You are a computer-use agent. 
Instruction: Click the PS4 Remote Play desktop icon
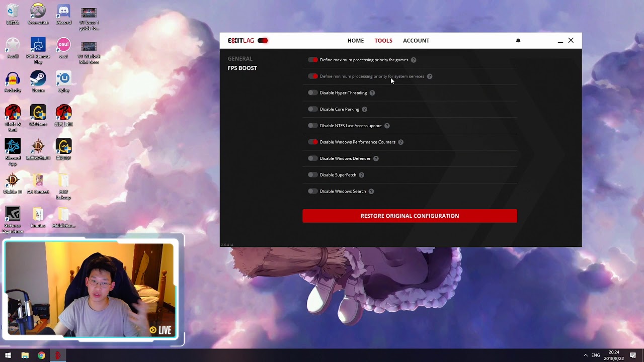[38, 51]
